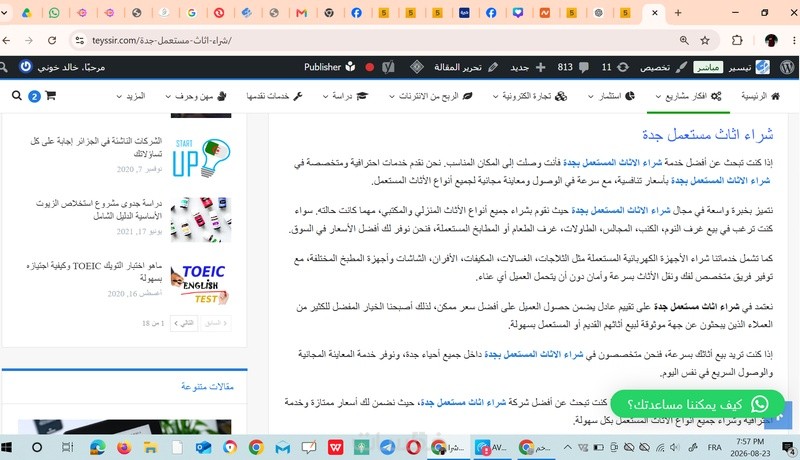The height and width of the screenshot is (460, 800).
Task: Expand the الربح من الانترنات menu dropdown
Action: tap(431, 96)
